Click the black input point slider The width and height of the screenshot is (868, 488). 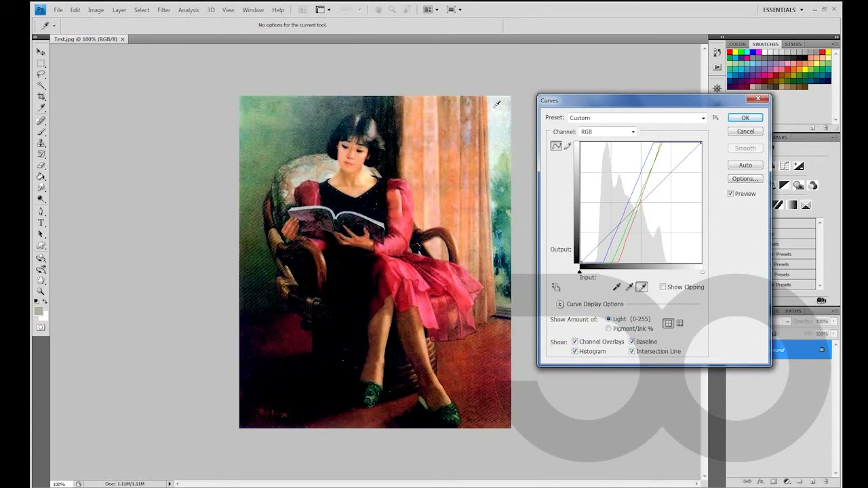click(579, 272)
